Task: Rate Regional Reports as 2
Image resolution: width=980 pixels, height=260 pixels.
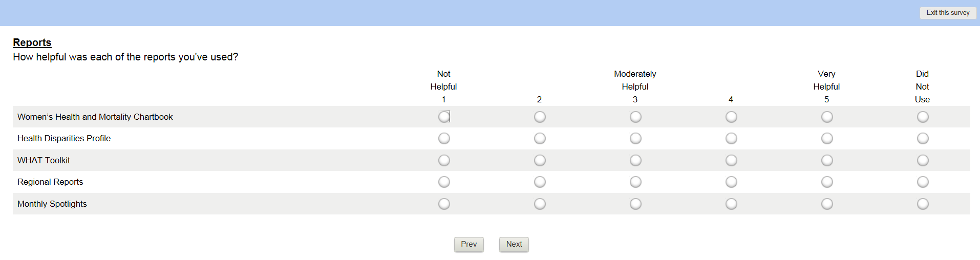Action: click(540, 182)
